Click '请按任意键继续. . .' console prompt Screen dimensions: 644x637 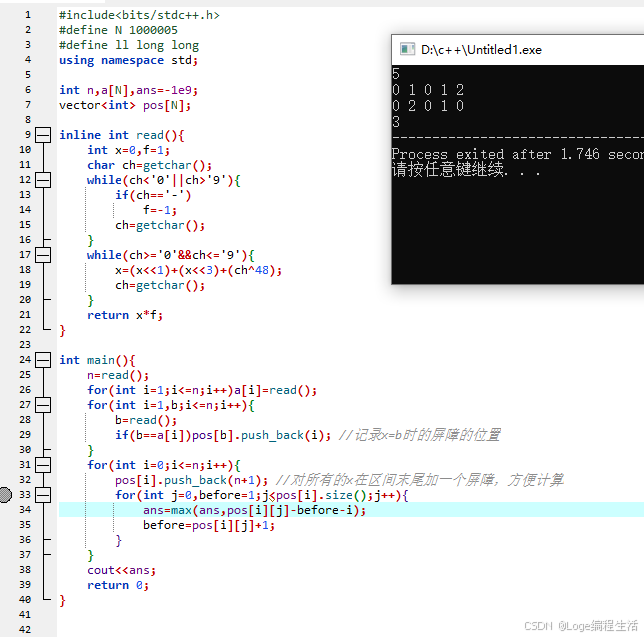tap(466, 169)
